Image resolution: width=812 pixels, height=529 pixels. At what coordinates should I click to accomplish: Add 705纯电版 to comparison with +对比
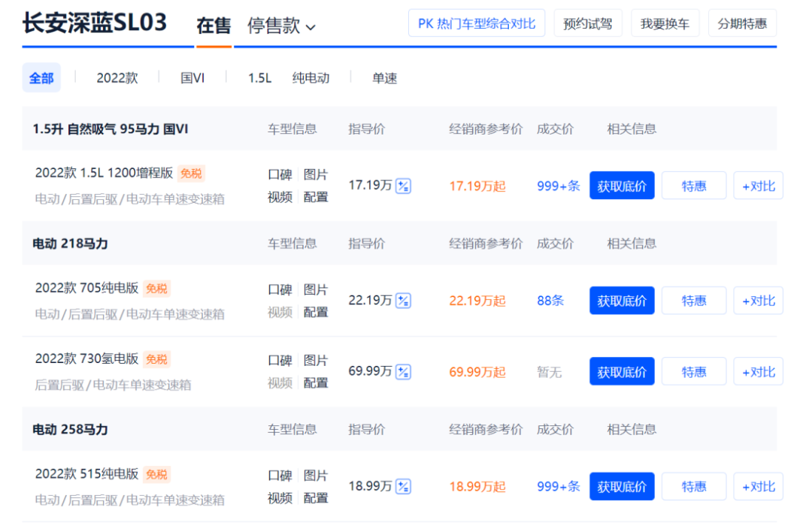point(758,301)
